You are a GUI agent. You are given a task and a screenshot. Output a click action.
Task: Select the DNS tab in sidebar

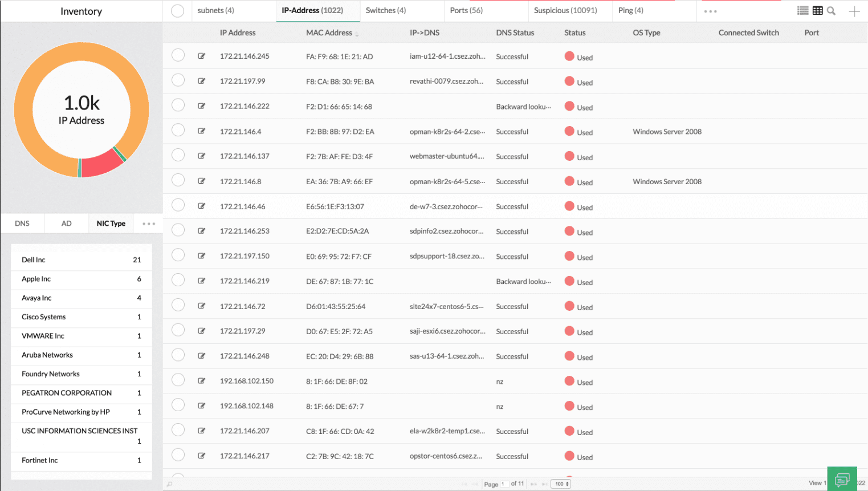[22, 224]
